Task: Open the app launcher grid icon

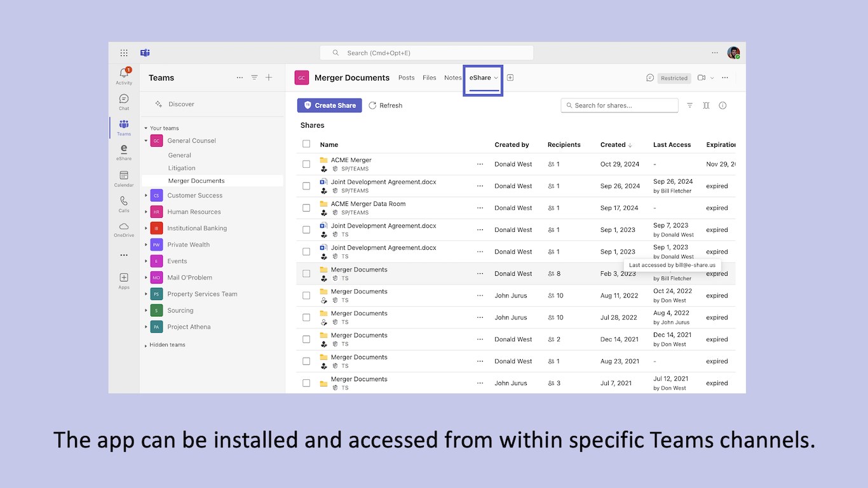Action: tap(124, 53)
